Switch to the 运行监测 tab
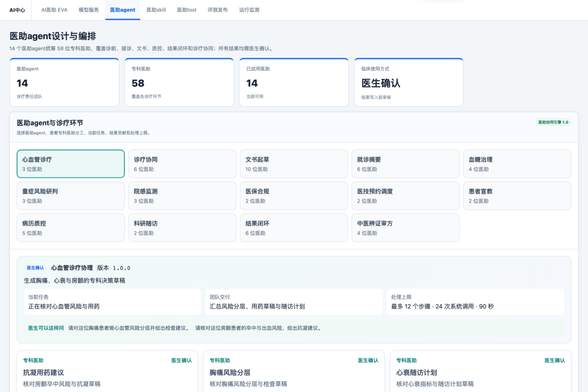The width and height of the screenshot is (588, 392). (249, 10)
